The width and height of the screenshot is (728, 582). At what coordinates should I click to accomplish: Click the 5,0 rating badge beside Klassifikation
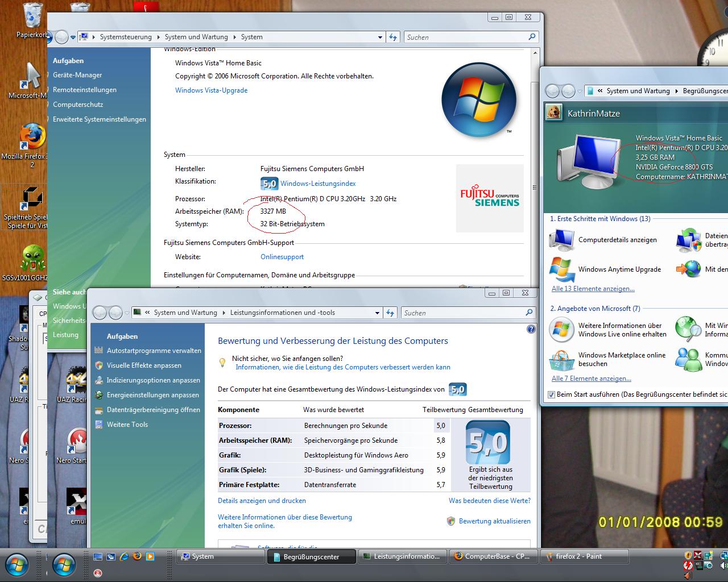269,184
